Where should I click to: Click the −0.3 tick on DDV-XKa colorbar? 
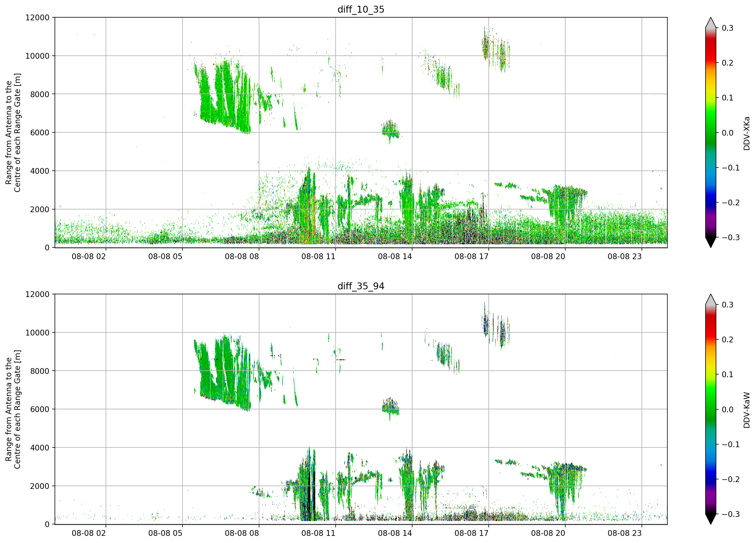[731, 237]
